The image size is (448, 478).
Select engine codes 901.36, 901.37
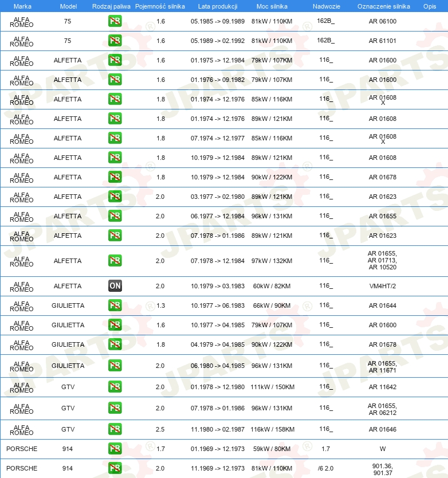[383, 469]
